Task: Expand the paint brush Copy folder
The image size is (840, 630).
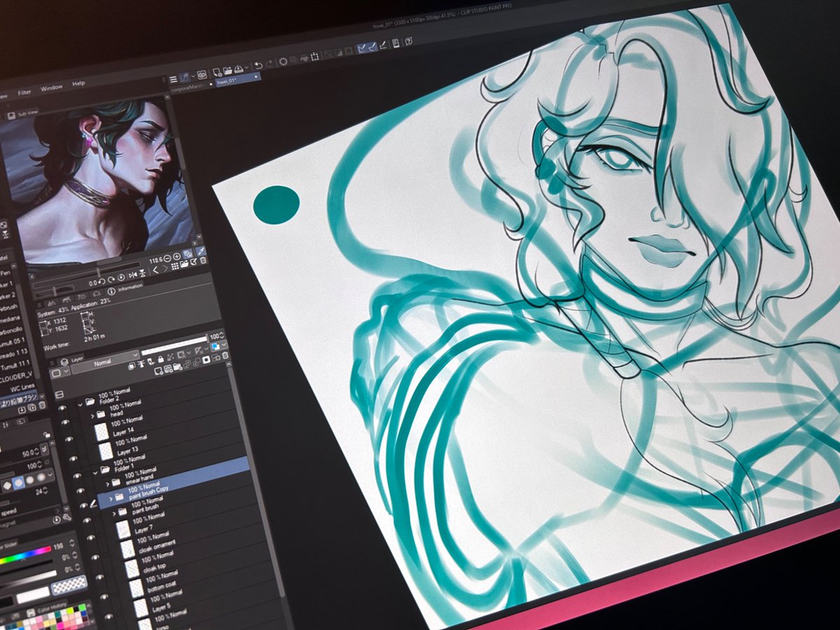Action: (111, 499)
